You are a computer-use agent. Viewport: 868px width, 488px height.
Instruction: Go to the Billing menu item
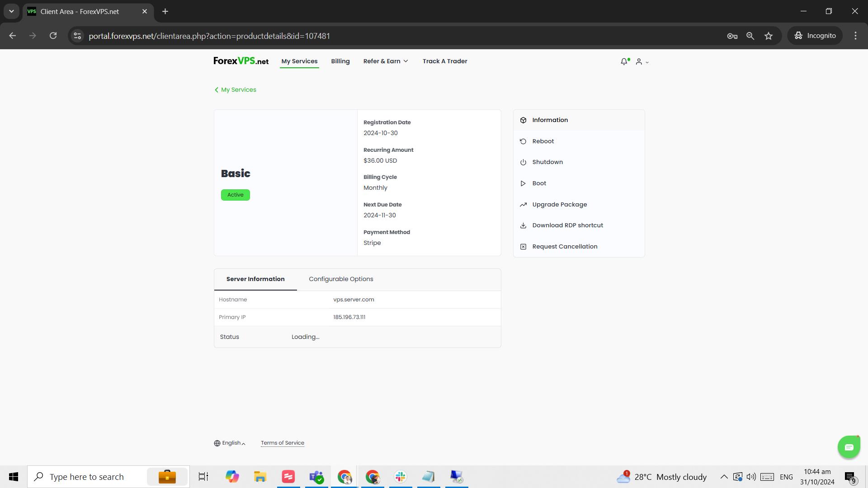(x=340, y=61)
